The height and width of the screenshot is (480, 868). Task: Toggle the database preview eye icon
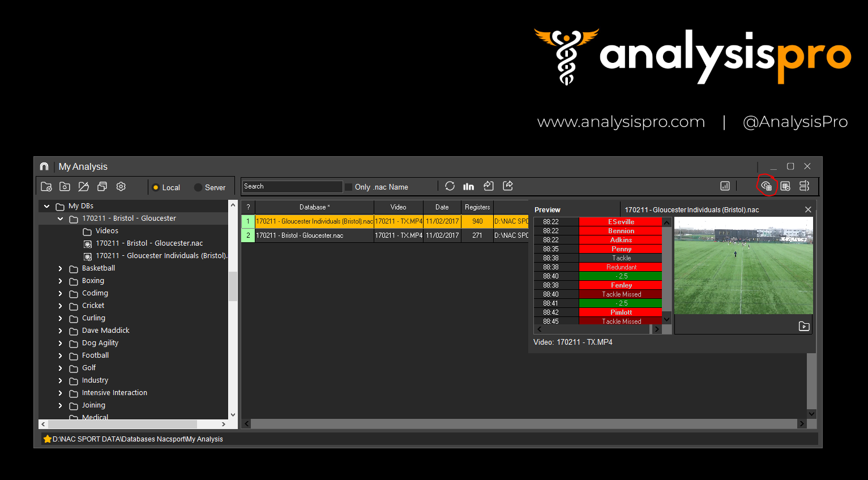(x=767, y=186)
